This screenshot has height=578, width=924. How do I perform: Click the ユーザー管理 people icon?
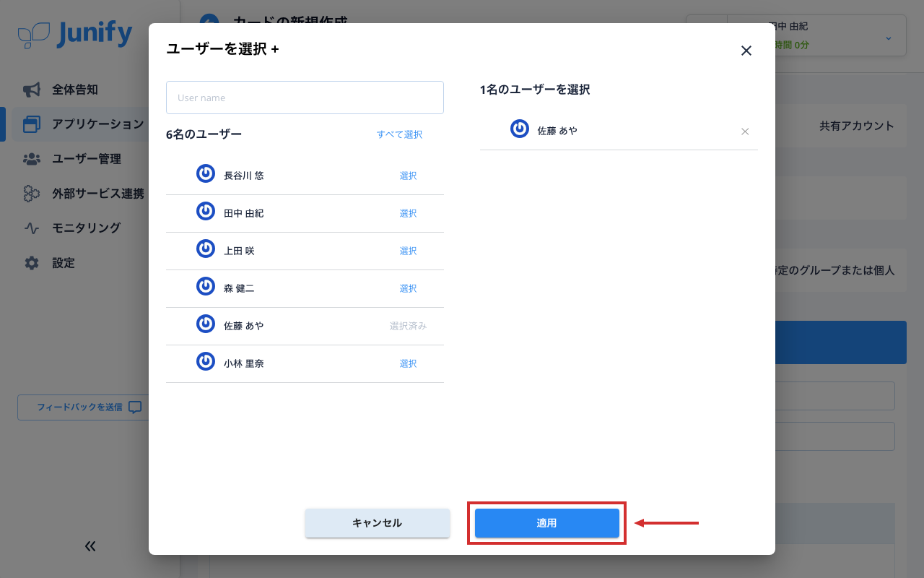coord(32,159)
